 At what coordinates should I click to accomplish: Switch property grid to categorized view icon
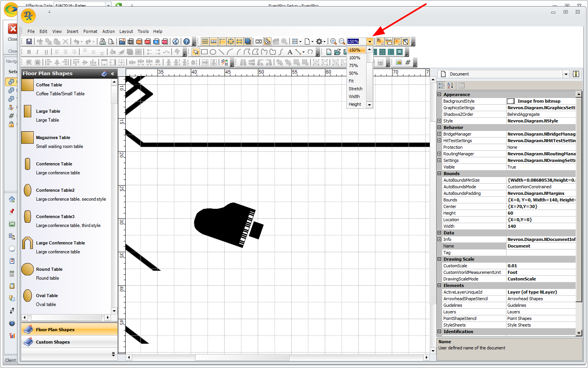[x=442, y=86]
